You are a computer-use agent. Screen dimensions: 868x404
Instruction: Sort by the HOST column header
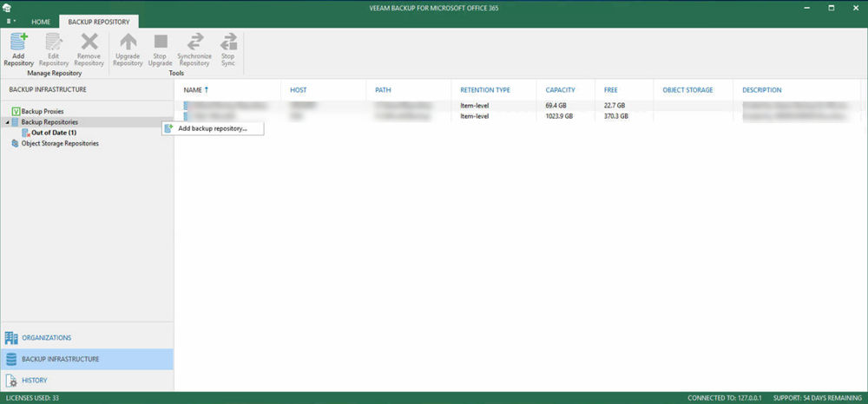click(299, 89)
